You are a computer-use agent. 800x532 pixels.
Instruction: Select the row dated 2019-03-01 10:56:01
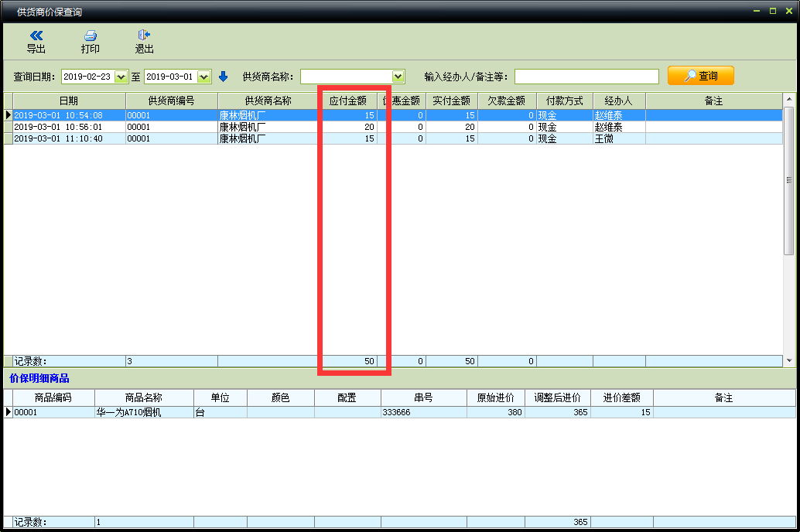click(393, 127)
